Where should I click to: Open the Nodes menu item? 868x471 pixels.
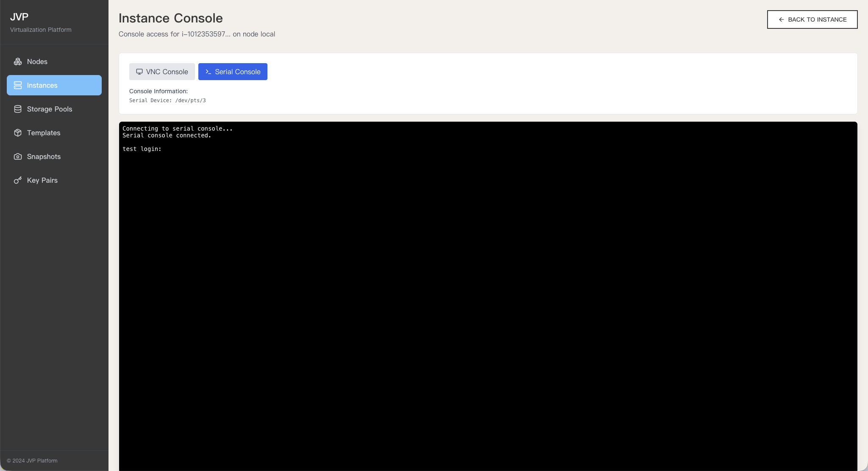tap(37, 61)
